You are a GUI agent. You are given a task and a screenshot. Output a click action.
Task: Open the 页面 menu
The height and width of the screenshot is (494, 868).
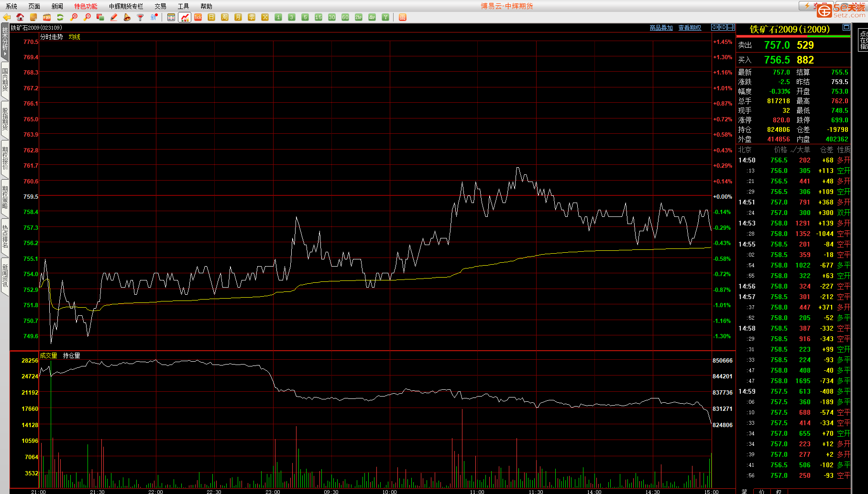point(34,6)
